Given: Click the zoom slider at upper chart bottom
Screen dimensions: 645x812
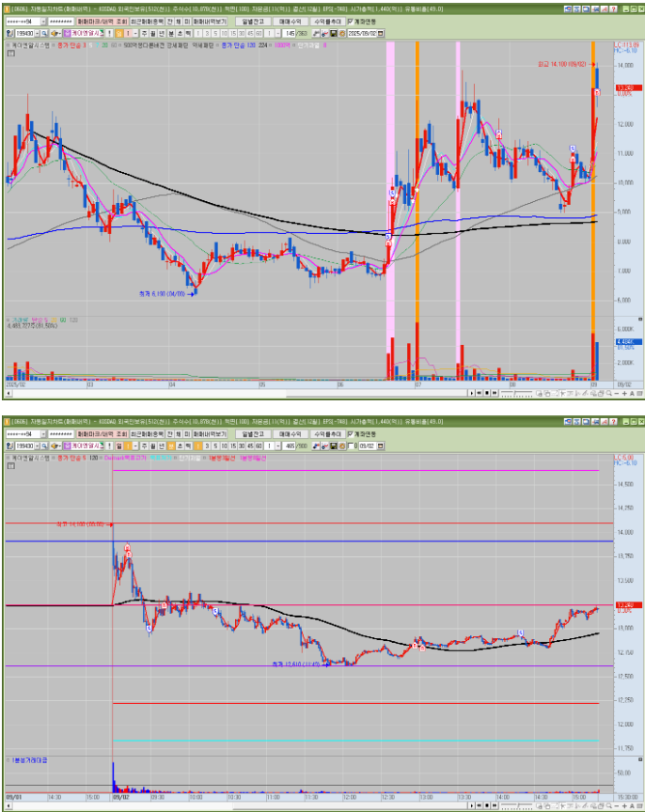Looking at the screenshot, I should click(516, 394).
